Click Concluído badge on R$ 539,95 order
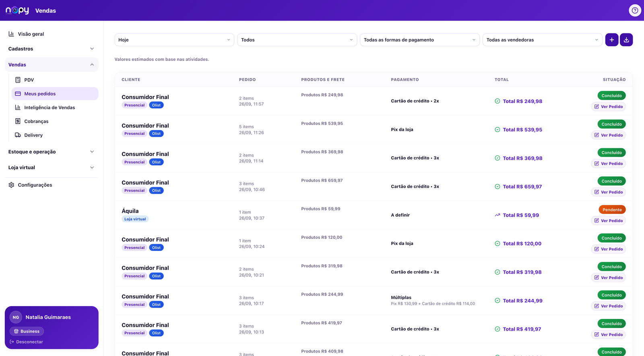The height and width of the screenshot is (356, 644). [x=612, y=124]
